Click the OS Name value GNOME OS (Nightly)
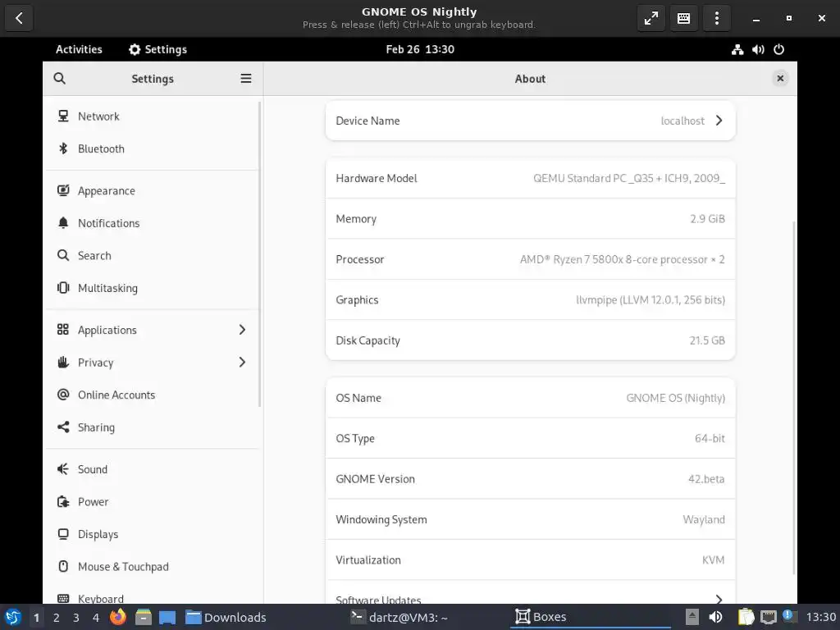840x630 pixels. pyautogui.click(x=676, y=398)
